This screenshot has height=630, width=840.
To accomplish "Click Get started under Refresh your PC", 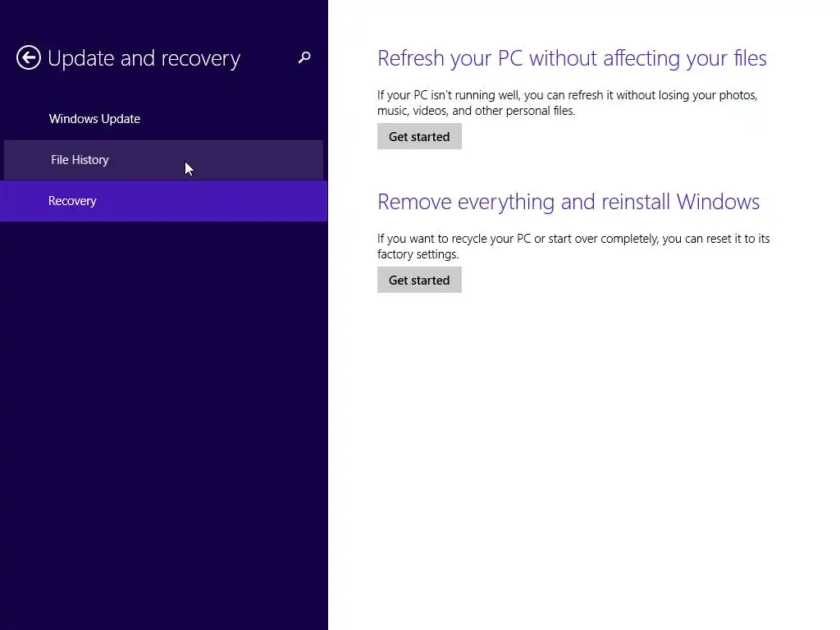I will 419,137.
